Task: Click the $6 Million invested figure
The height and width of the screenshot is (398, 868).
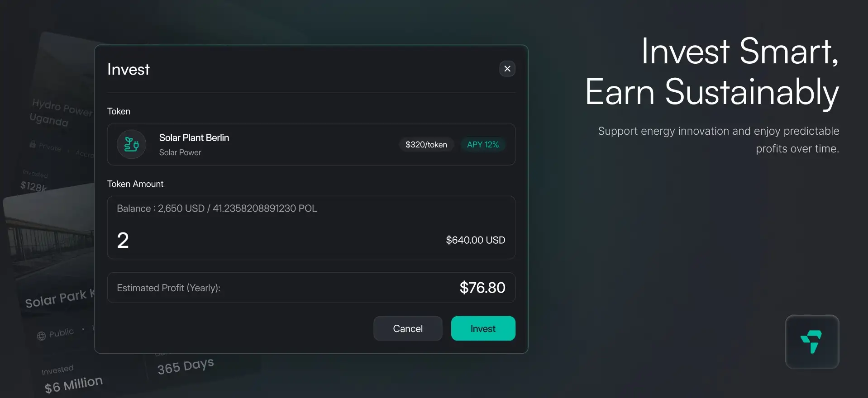Action: click(74, 384)
